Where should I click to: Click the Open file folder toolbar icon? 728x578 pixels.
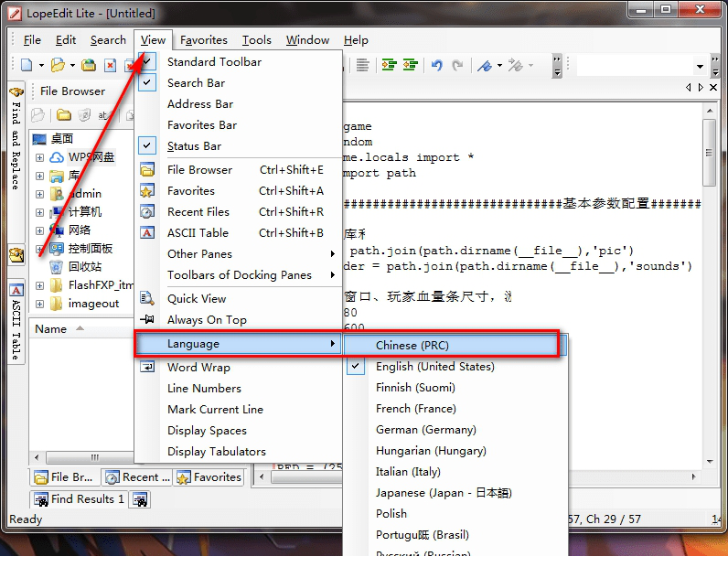point(58,65)
